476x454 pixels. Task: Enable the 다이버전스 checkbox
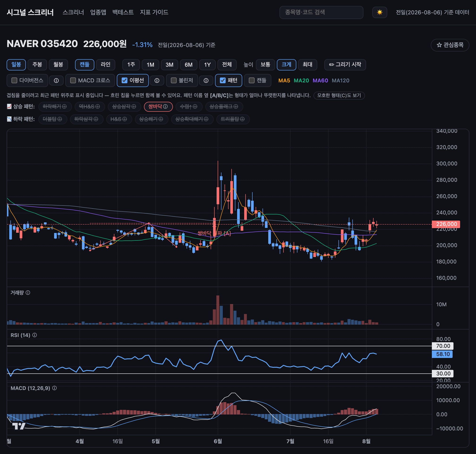pos(14,80)
